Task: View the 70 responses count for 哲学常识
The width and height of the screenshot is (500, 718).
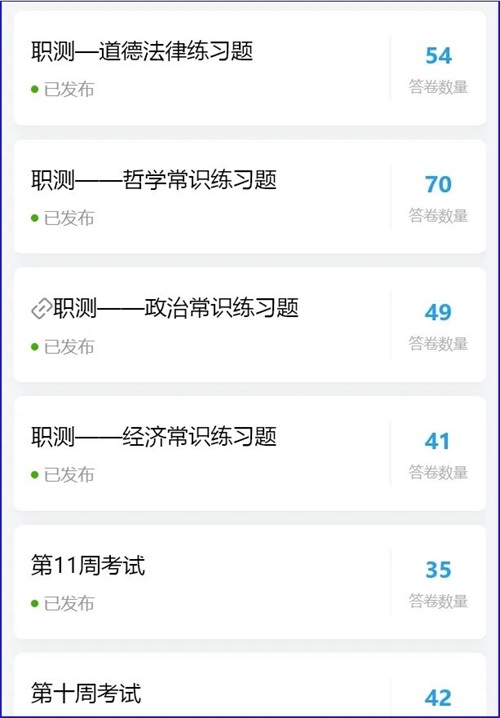Action: click(x=439, y=184)
